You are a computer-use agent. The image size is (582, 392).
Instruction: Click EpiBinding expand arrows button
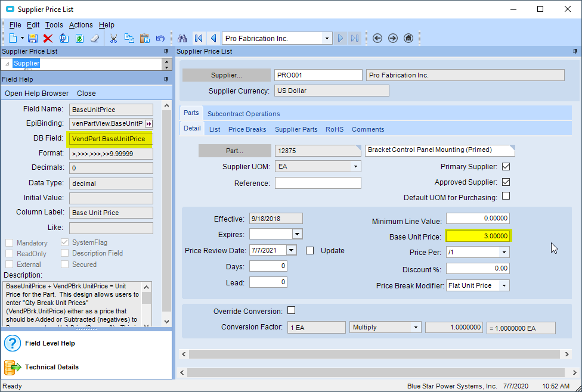coord(148,123)
